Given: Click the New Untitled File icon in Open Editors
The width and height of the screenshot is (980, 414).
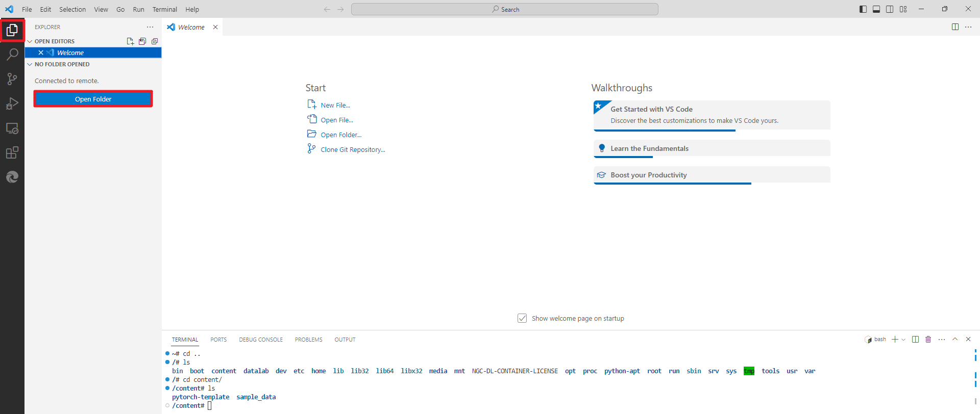Looking at the screenshot, I should point(130,41).
